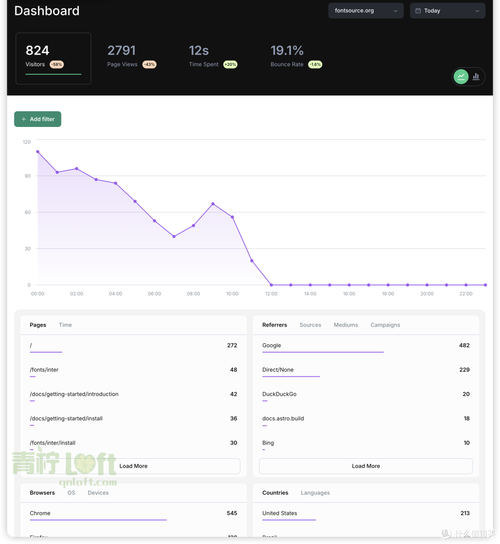Switch to the OS tab
The image size is (500, 544).
pos(71,493)
